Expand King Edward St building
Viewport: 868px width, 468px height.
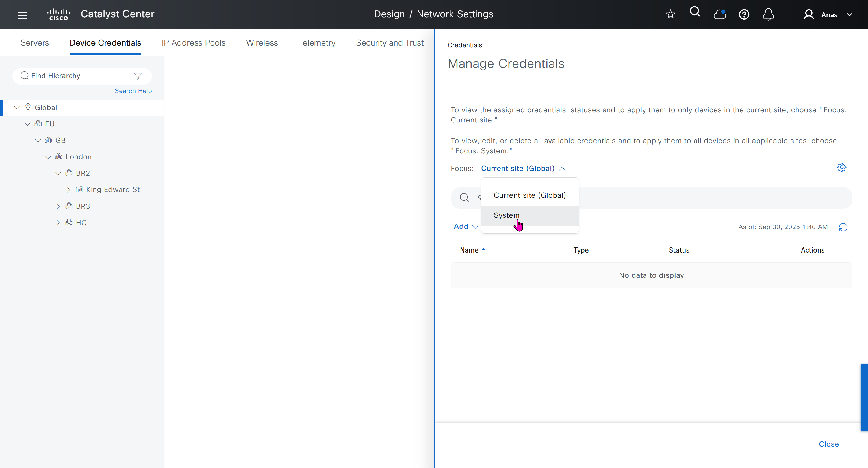(68, 189)
